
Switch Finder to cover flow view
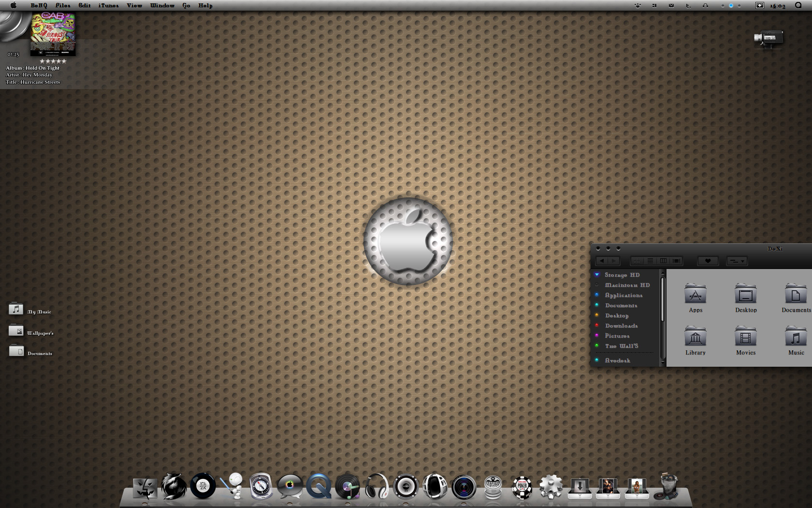676,261
